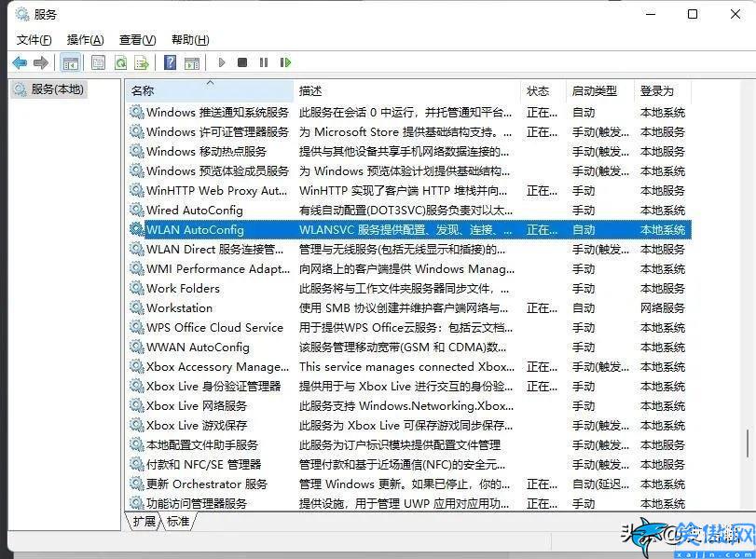Click the Refresh toolbar icon
Viewport: 756px width, 559px height.
click(120, 62)
